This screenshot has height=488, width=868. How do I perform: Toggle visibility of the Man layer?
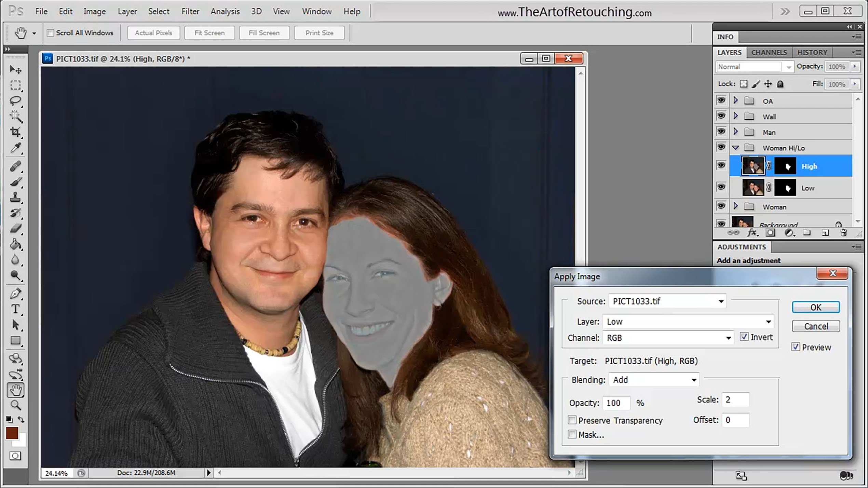click(x=721, y=132)
